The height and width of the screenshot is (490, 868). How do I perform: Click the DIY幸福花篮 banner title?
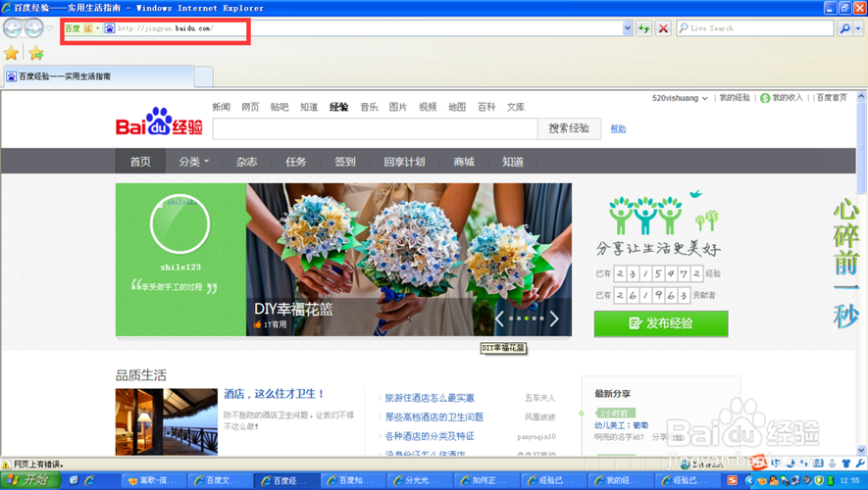pos(293,309)
